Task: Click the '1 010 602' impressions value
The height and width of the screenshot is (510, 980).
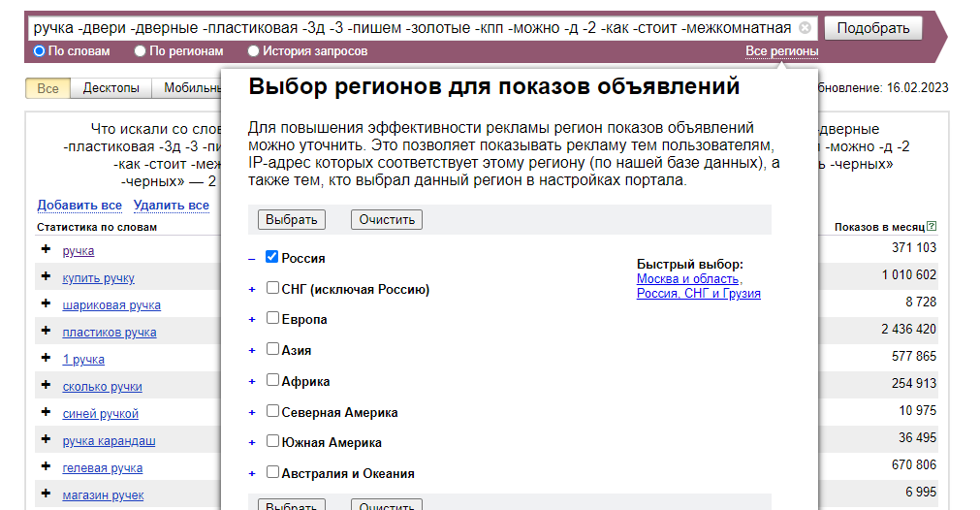Action: 908,274
